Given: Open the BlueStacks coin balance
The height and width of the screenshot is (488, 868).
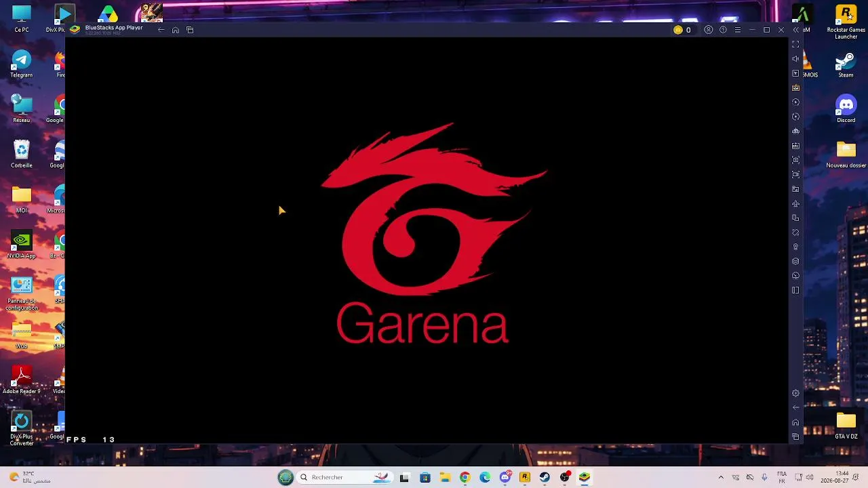Looking at the screenshot, I should 682,30.
